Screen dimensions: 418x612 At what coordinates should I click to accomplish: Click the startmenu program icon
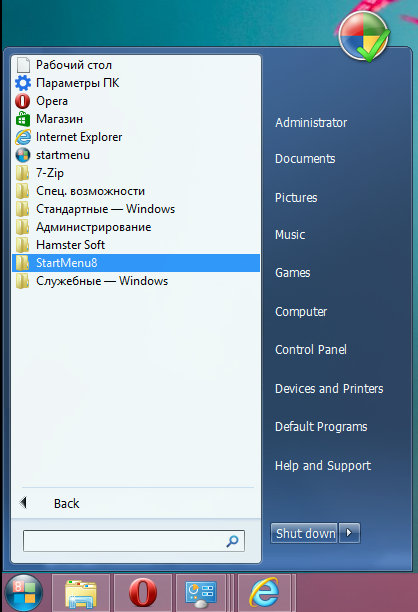(x=23, y=155)
